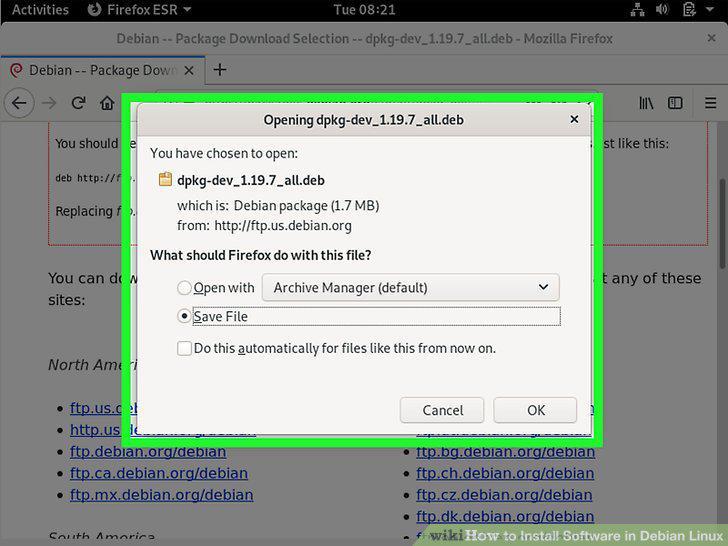The width and height of the screenshot is (728, 546).
Task: Open a new tab with plus
Action: click(x=220, y=70)
